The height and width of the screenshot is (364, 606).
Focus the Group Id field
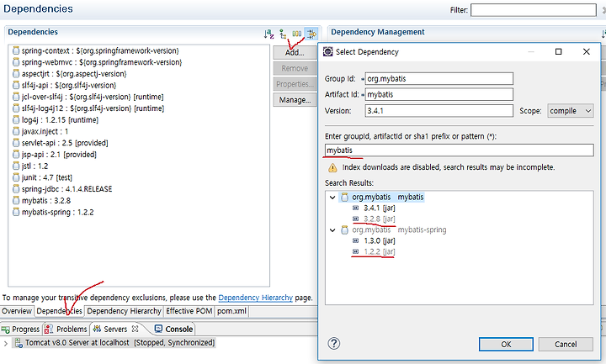click(x=439, y=79)
